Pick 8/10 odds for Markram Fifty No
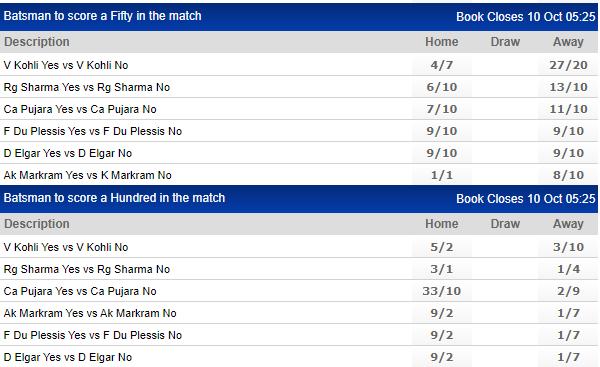The image size is (600, 367). pyautogui.click(x=568, y=175)
